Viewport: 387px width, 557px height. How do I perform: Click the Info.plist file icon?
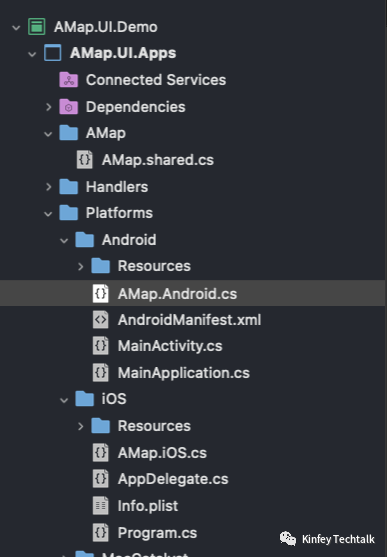101,505
